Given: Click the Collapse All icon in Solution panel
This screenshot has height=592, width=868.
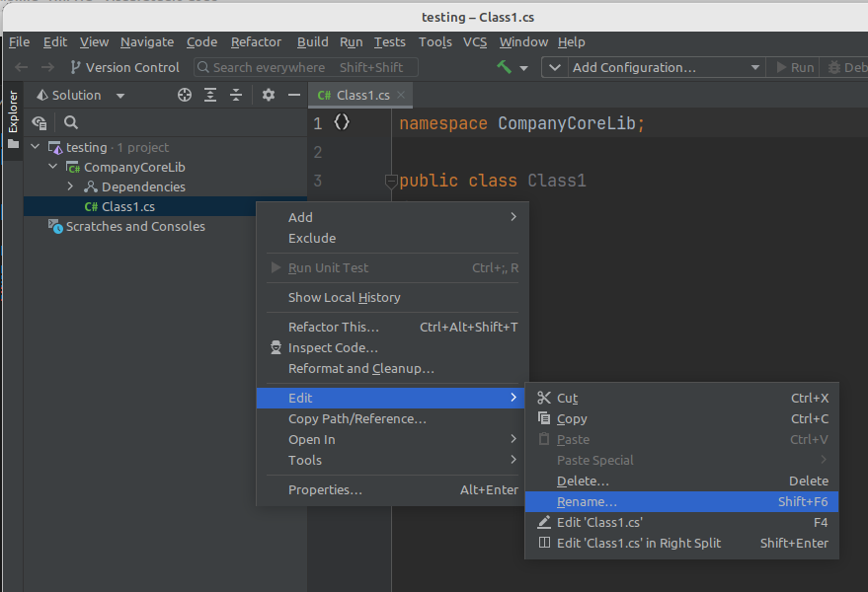Looking at the screenshot, I should 236,95.
